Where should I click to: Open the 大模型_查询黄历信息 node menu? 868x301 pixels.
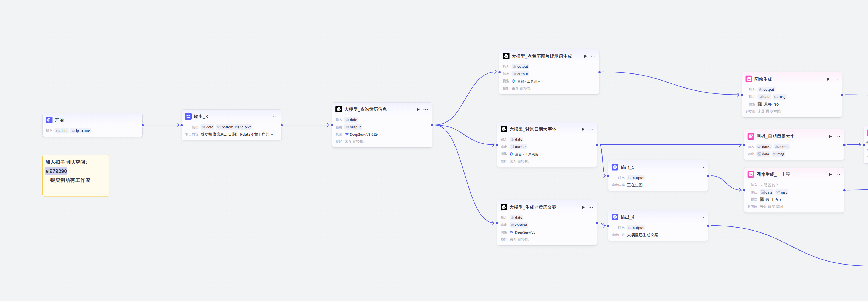(426, 109)
